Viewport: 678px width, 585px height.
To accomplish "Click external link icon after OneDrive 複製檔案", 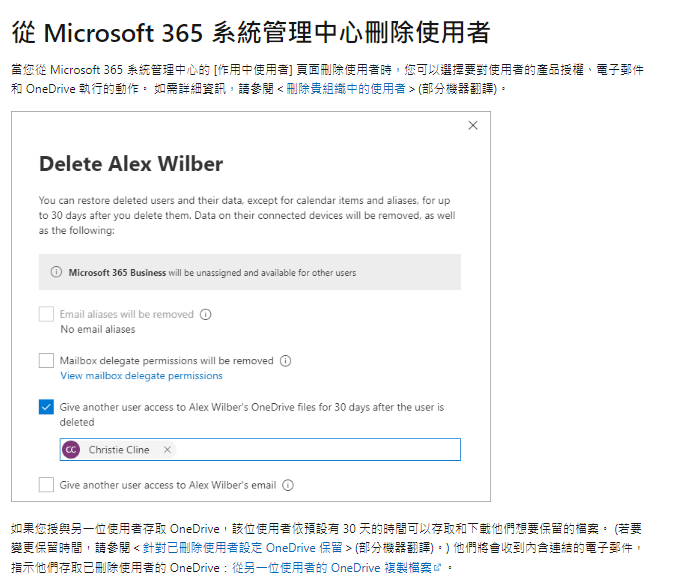I will coord(437,567).
